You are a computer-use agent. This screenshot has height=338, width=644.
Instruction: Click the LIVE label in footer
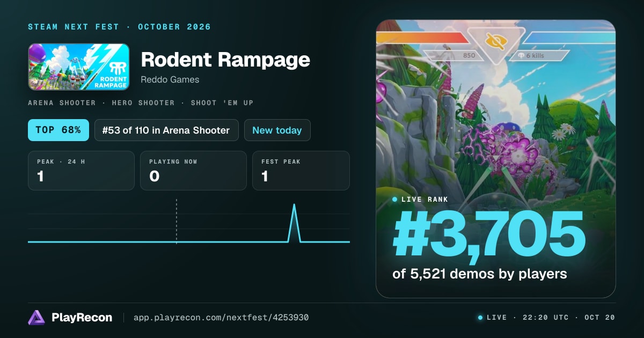pyautogui.click(x=496, y=318)
